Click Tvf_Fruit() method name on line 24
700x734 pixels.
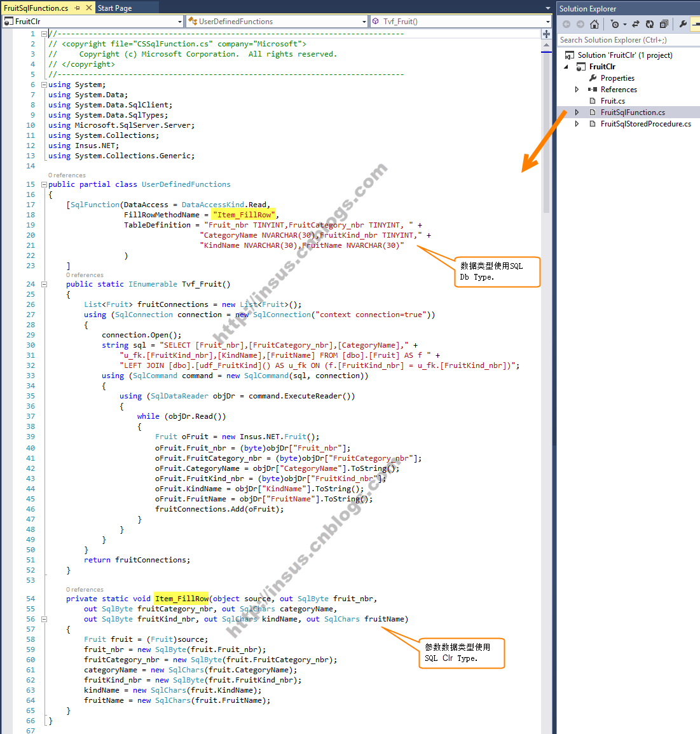coord(206,284)
